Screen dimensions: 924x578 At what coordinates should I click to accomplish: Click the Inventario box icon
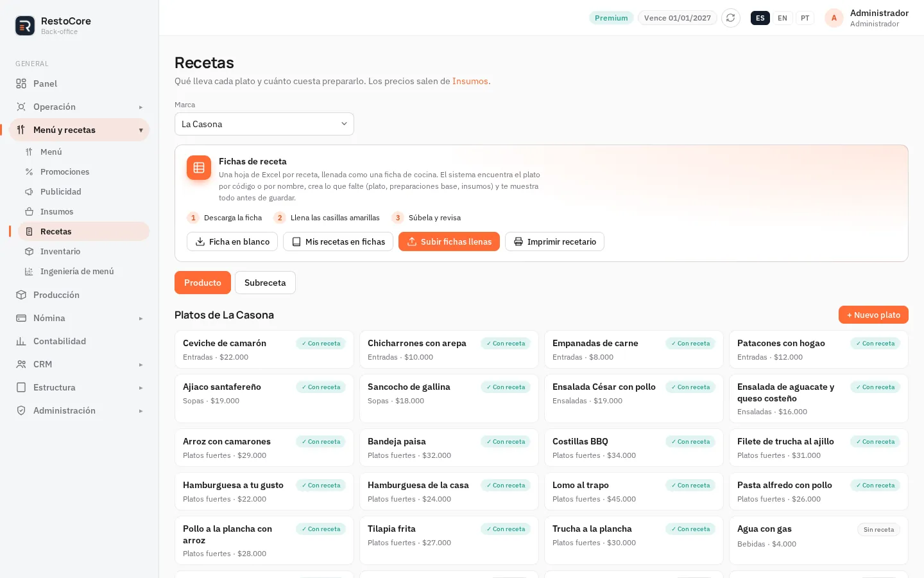coord(29,252)
